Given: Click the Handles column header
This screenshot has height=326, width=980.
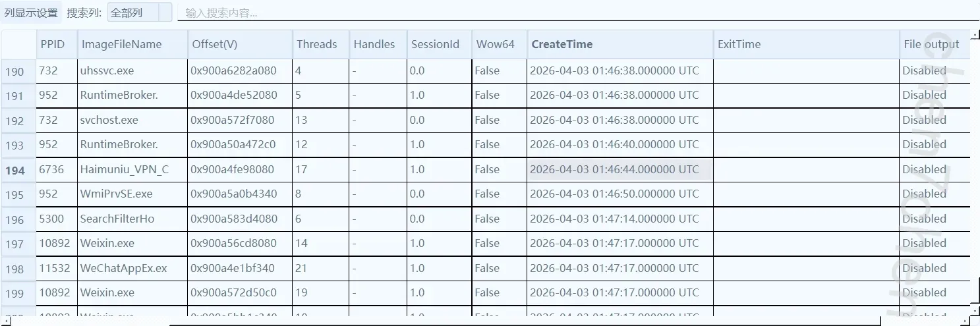Looking at the screenshot, I should click(x=374, y=45).
